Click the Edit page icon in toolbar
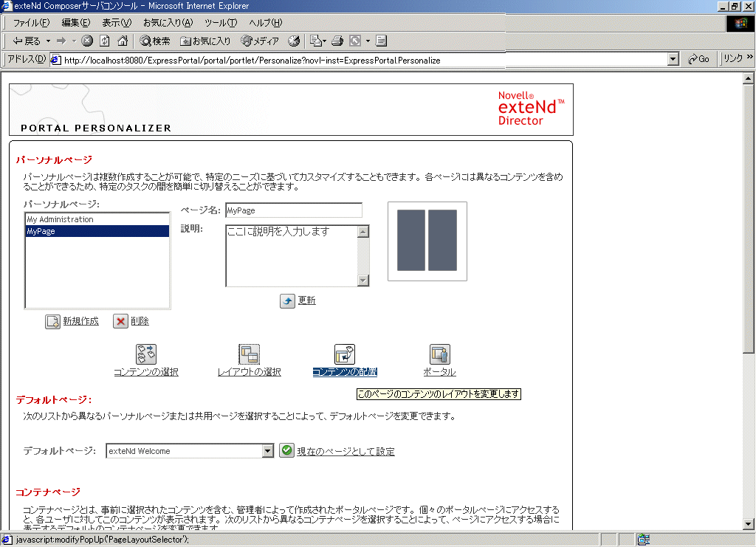This screenshot has height=547, width=756. click(x=355, y=41)
